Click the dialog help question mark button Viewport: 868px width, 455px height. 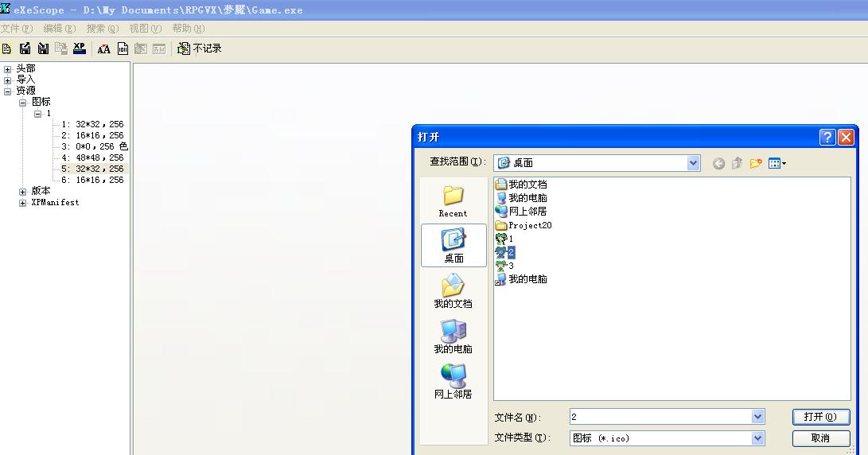827,137
